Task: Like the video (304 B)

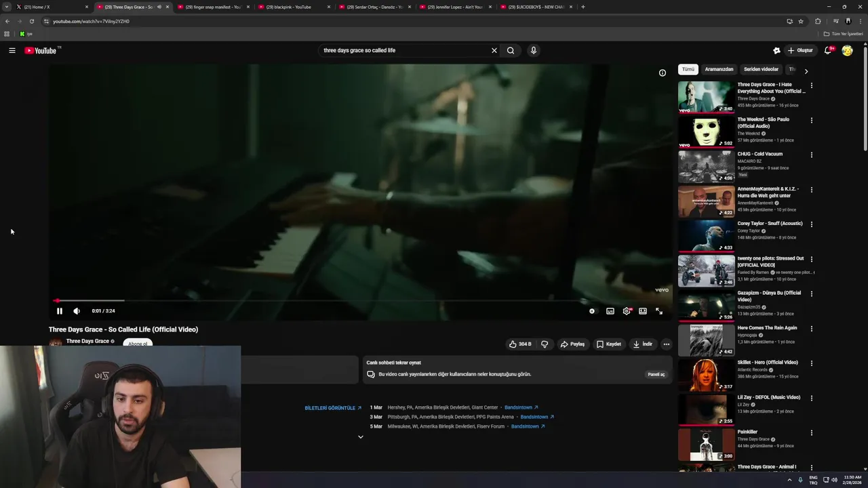Action: click(x=520, y=344)
